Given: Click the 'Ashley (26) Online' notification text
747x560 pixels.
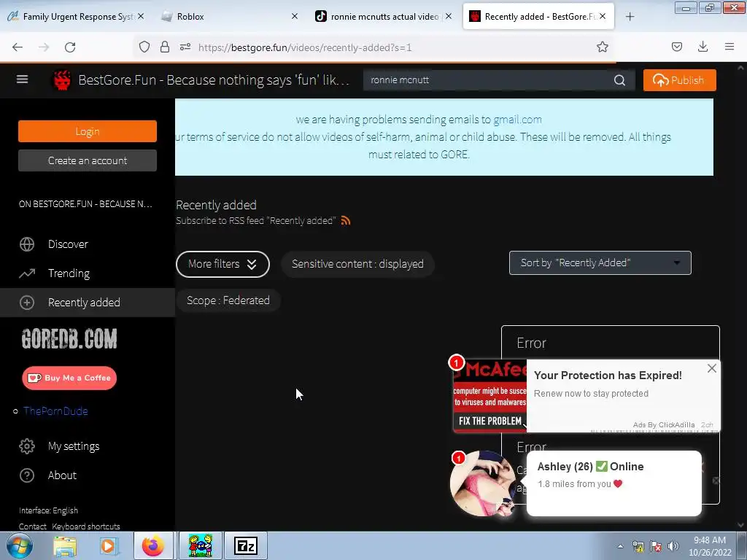Looking at the screenshot, I should pyautogui.click(x=590, y=467).
